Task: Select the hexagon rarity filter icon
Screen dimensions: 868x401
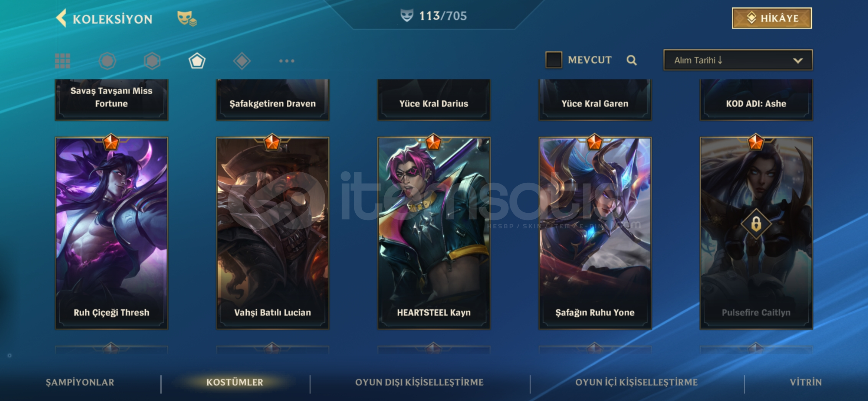Action: (152, 61)
